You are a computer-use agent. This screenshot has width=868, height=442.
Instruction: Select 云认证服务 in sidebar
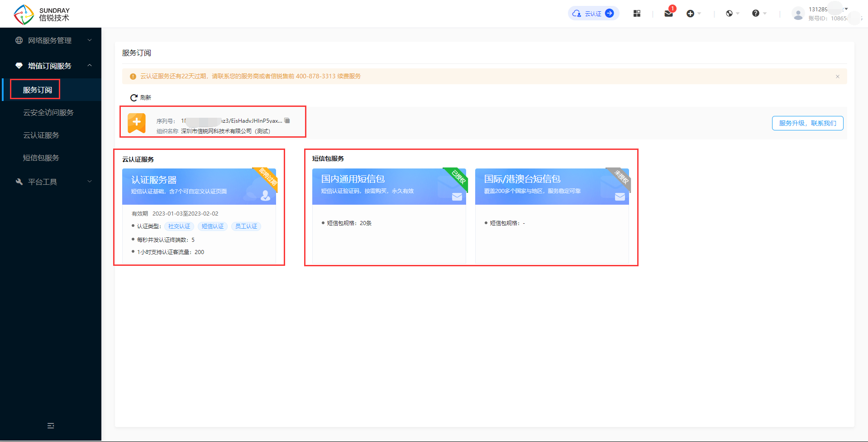tap(41, 135)
